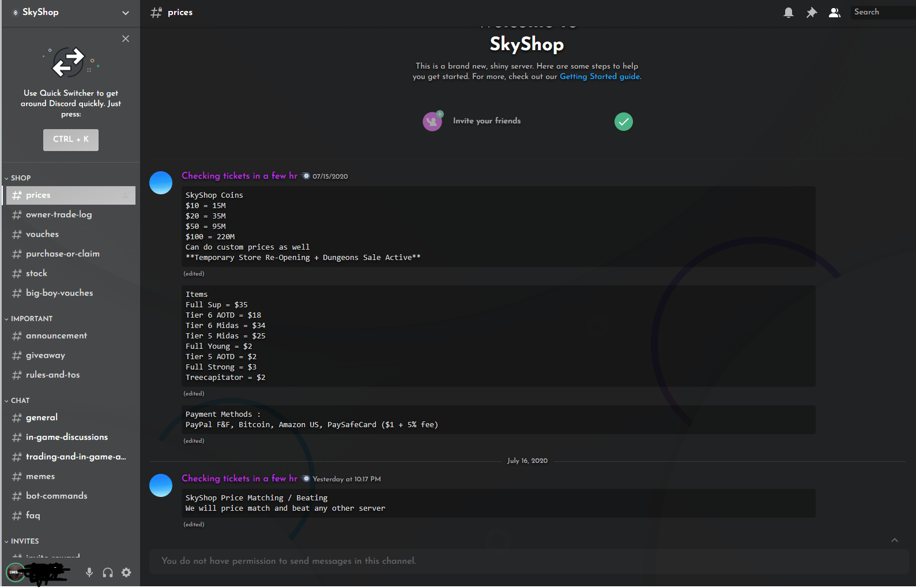Viewport: 916px width, 588px height.
Task: Click the 07/15/2020 message timestamp
Action: pos(330,176)
